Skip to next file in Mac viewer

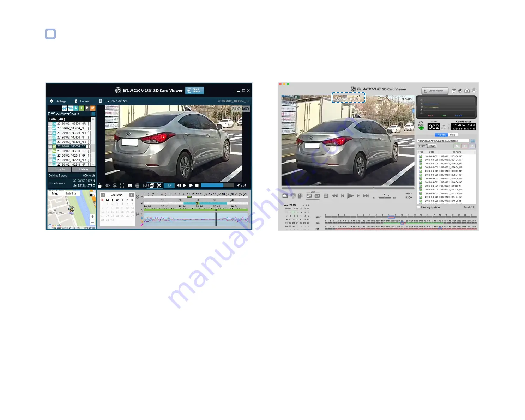(x=366, y=196)
